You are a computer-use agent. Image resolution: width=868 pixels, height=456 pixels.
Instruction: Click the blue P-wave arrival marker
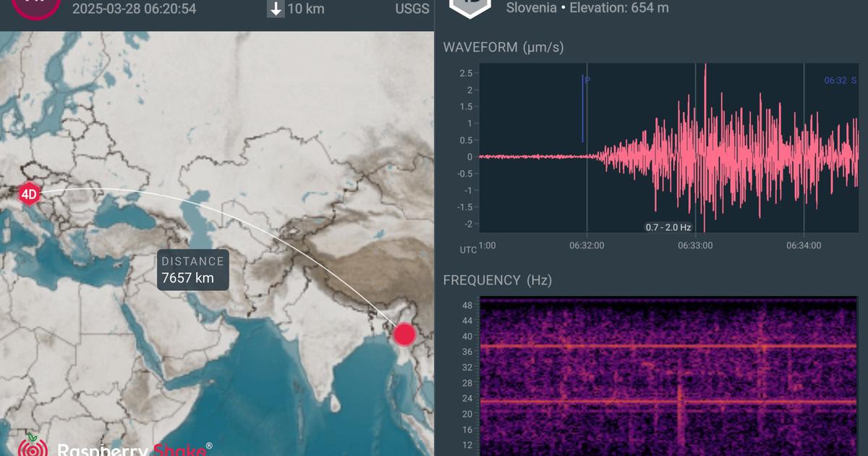coord(583,109)
